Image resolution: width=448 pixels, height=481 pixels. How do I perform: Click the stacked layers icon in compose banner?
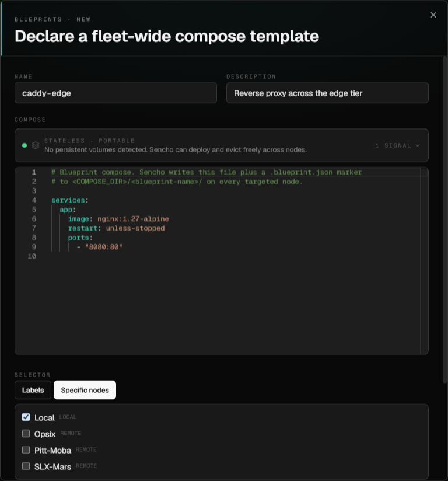36,145
